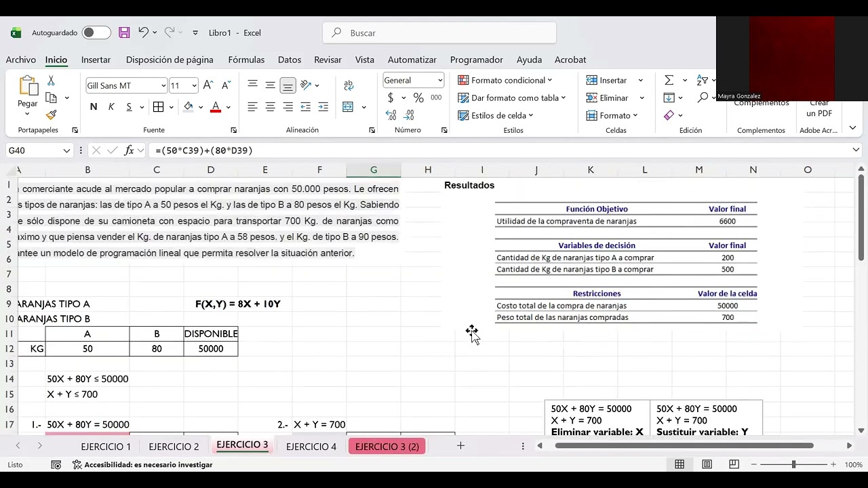The image size is (868, 488).
Task: Switch to Normal view in status bar
Action: [679, 464]
